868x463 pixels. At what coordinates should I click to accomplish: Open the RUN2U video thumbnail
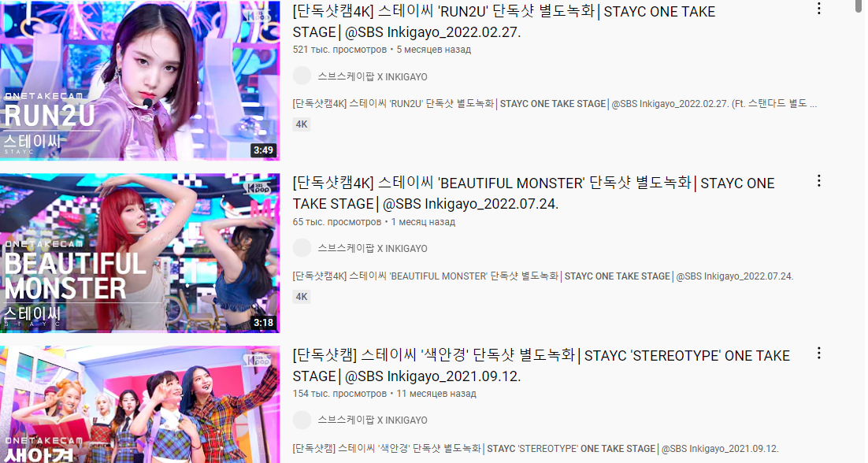pyautogui.click(x=139, y=81)
